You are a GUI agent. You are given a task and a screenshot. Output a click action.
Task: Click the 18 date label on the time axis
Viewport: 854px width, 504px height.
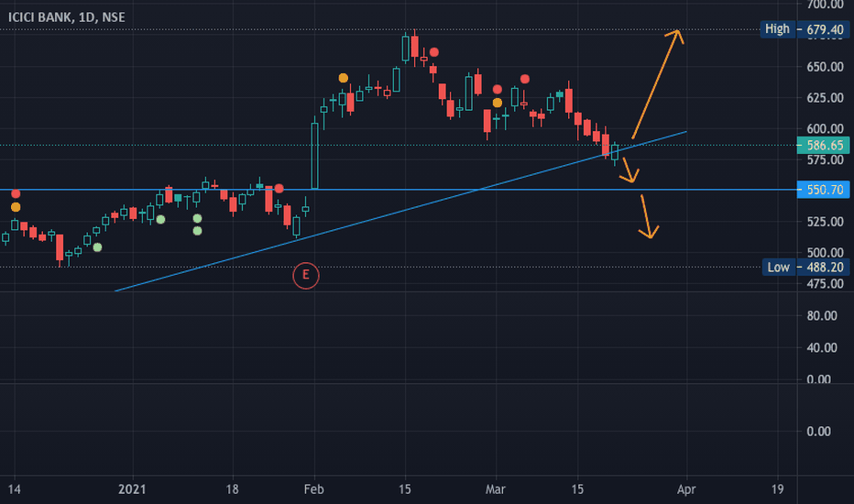(x=232, y=489)
